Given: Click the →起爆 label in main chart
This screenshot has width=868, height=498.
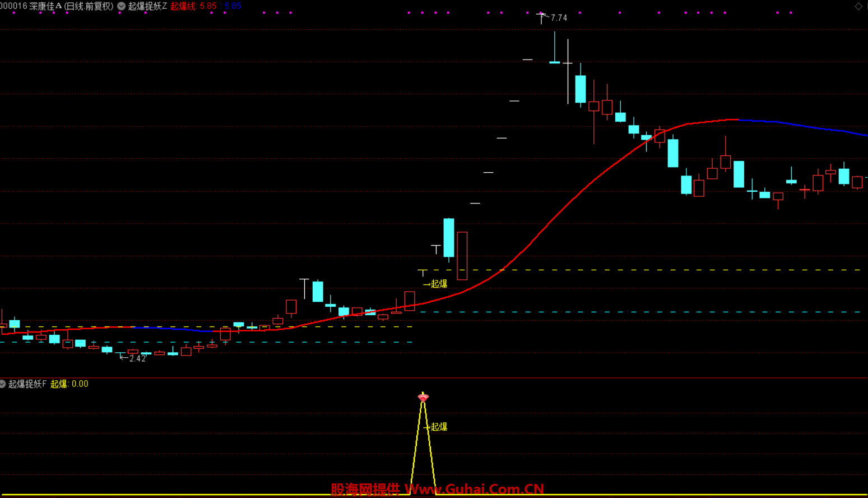Looking at the screenshot, I should [435, 284].
